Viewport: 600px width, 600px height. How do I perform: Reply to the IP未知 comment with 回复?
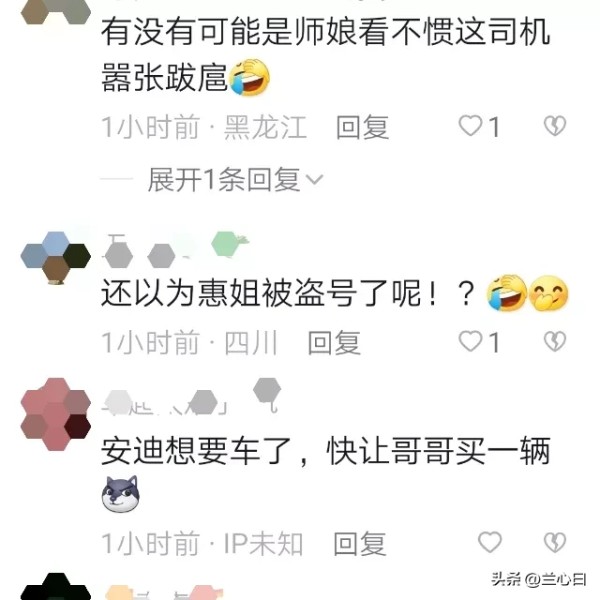click(x=360, y=543)
